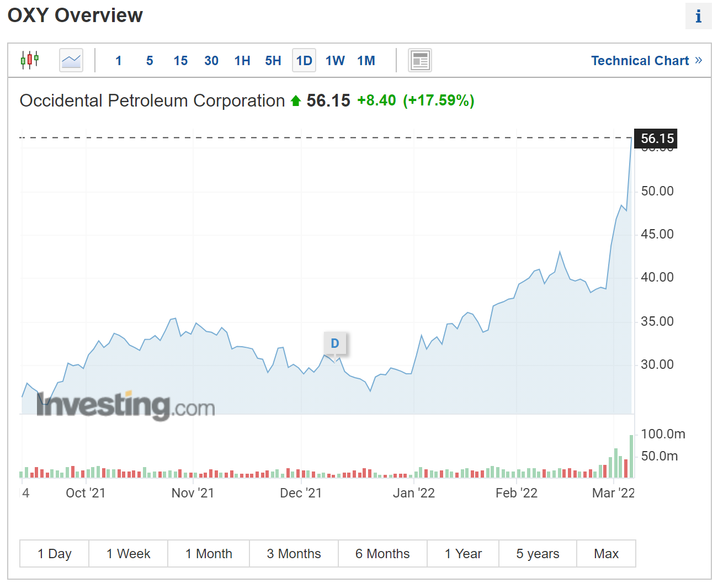Select the 5H interval
The image size is (718, 588).
273,61
